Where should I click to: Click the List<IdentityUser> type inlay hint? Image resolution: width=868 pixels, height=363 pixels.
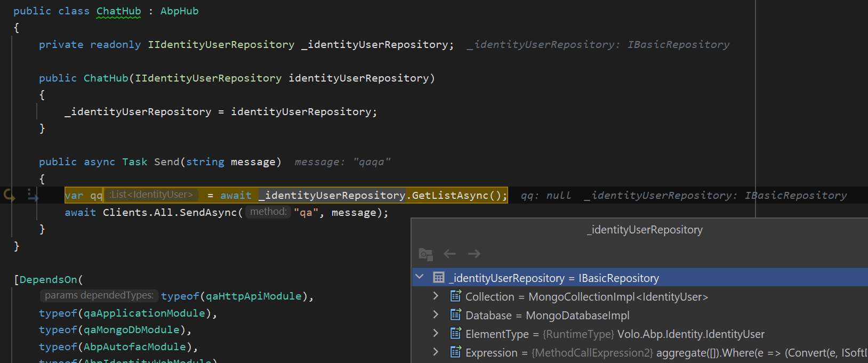coord(151,195)
